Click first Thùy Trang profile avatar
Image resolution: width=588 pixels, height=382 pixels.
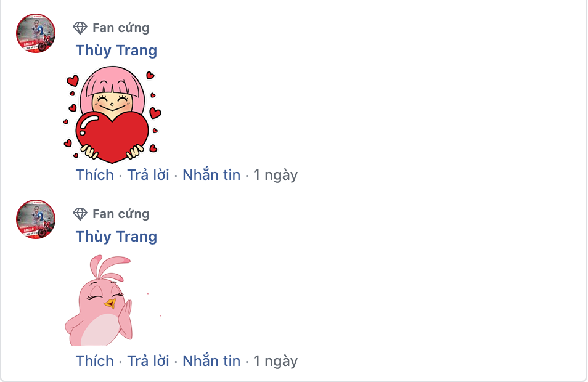(x=36, y=33)
